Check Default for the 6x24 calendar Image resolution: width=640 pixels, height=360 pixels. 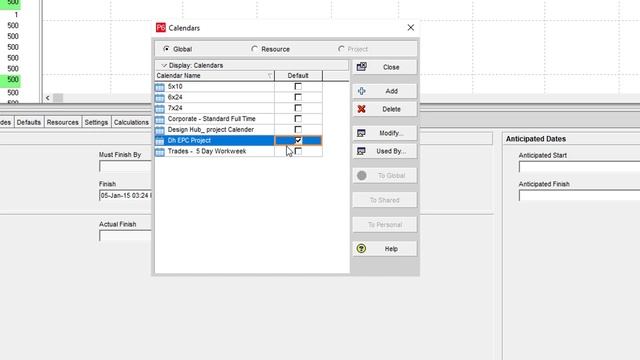[x=298, y=97]
